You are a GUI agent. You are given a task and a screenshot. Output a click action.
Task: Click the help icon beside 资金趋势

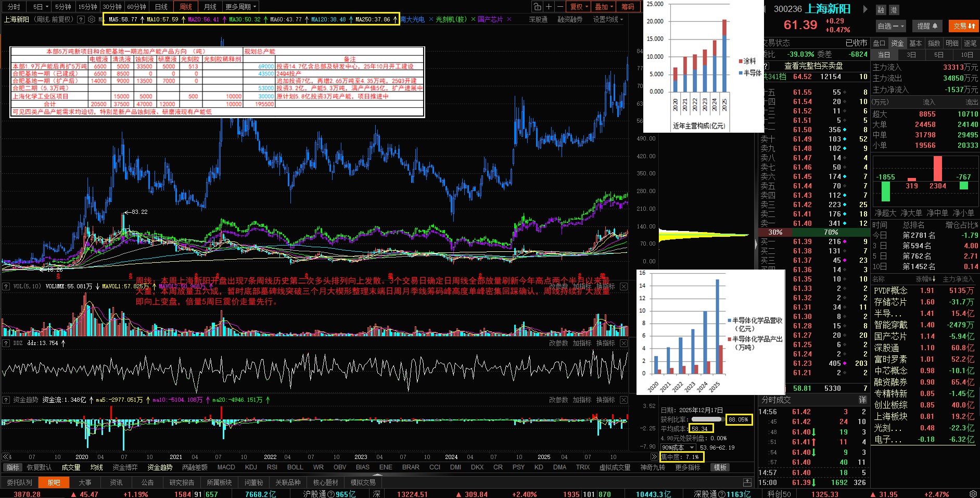[x=6, y=400]
